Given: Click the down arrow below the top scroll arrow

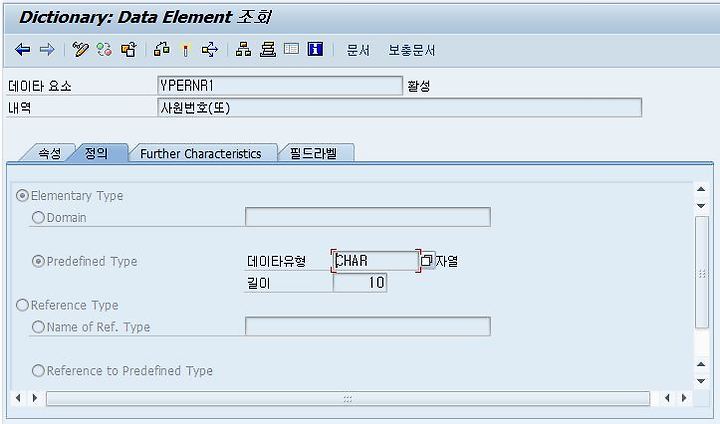Looking at the screenshot, I should (701, 206).
